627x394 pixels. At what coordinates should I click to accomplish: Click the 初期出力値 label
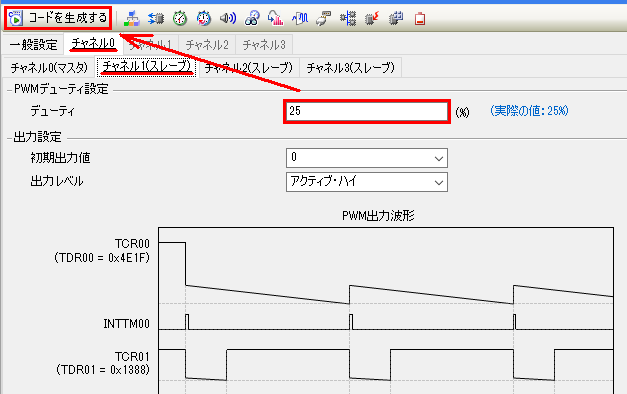click(x=60, y=158)
